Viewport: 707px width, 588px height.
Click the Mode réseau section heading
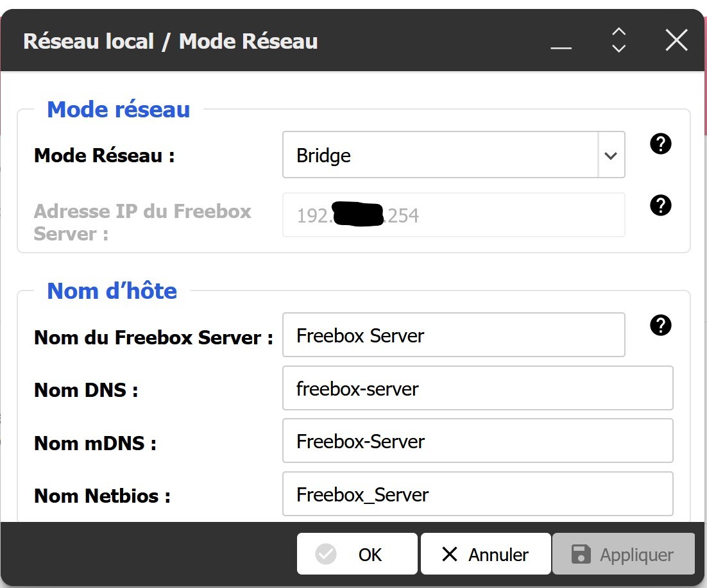(x=119, y=110)
